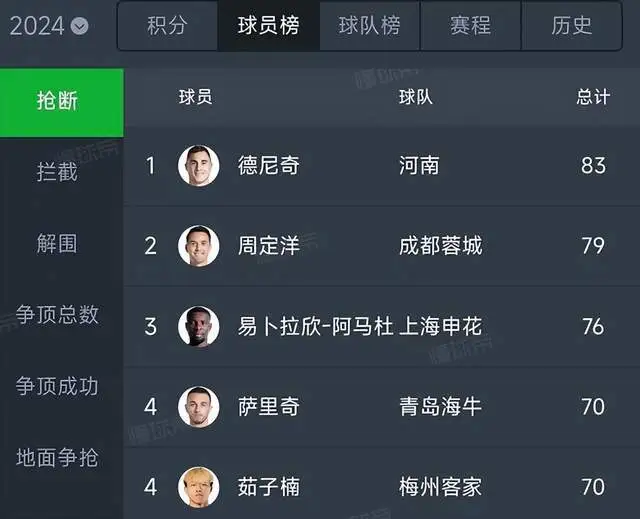Tap 易卜拉欣-阿马杜's avatar
The image size is (640, 519).
[x=198, y=326]
